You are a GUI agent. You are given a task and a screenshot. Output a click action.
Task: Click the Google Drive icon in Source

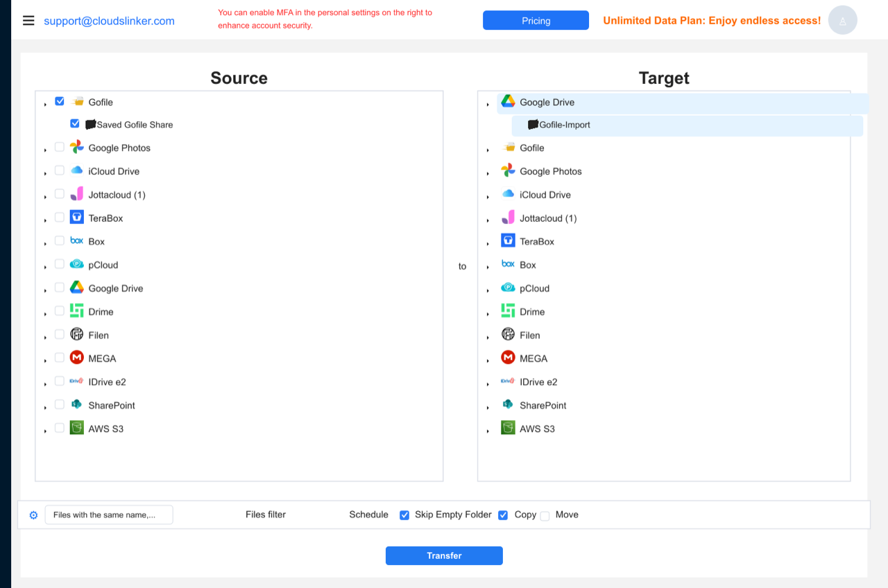77,288
